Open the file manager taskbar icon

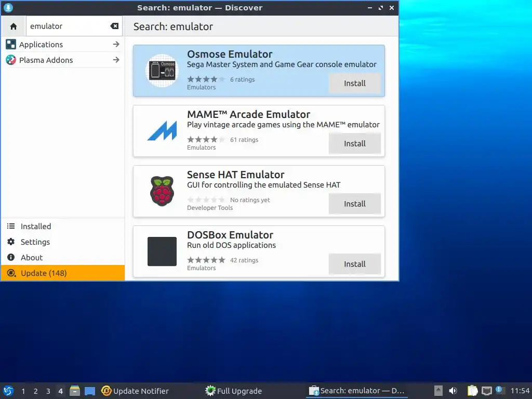(75, 391)
